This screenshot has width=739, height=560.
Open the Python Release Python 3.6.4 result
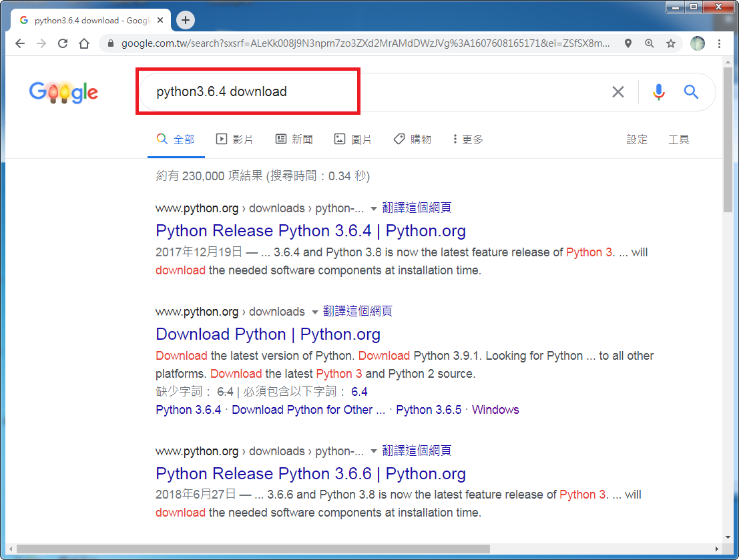(310, 230)
